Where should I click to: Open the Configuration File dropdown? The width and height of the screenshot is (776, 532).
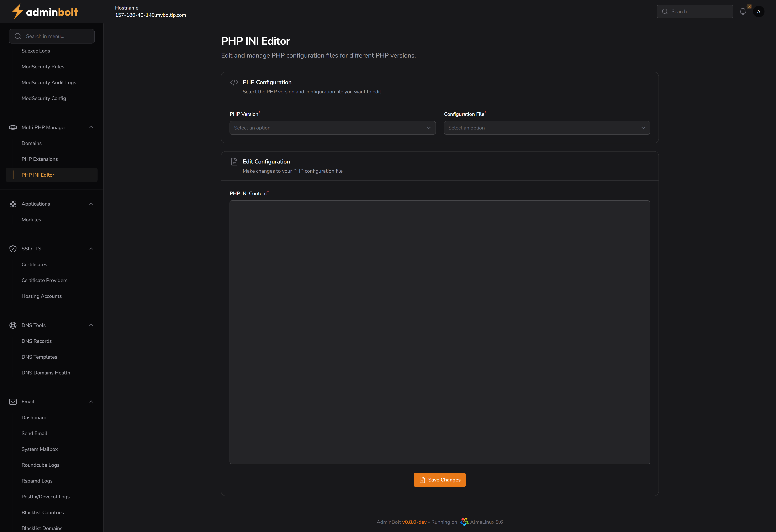point(547,128)
